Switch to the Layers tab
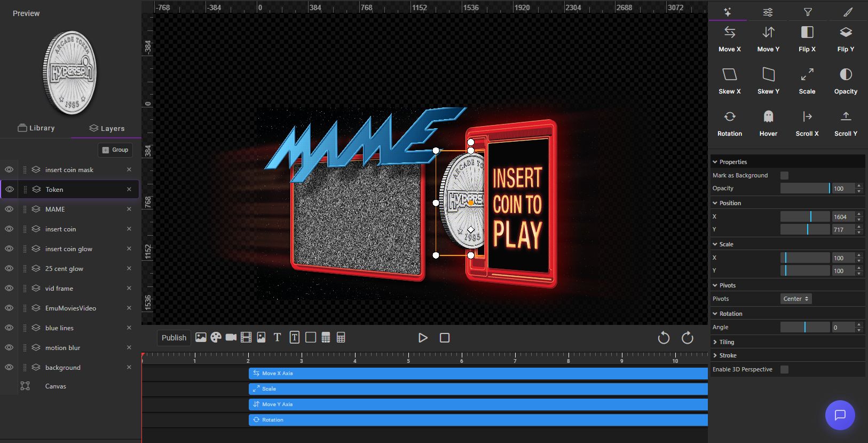 coord(107,128)
